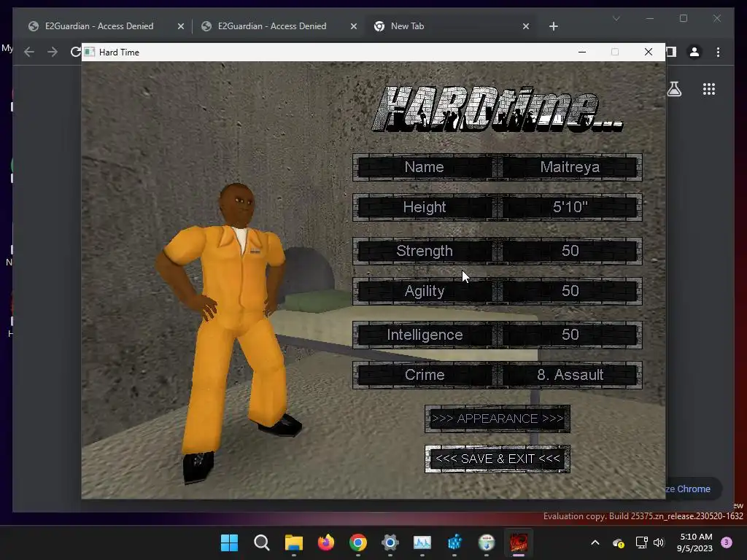Open Chrome tab search chevron
This screenshot has width=747, height=560.
(616, 18)
